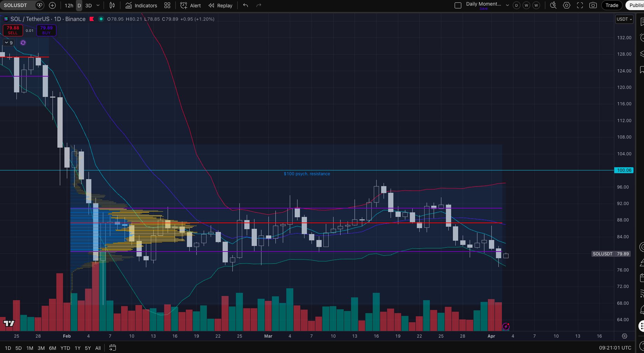Expand the time interval dropdown arrow
The image size is (644, 353).
click(98, 6)
